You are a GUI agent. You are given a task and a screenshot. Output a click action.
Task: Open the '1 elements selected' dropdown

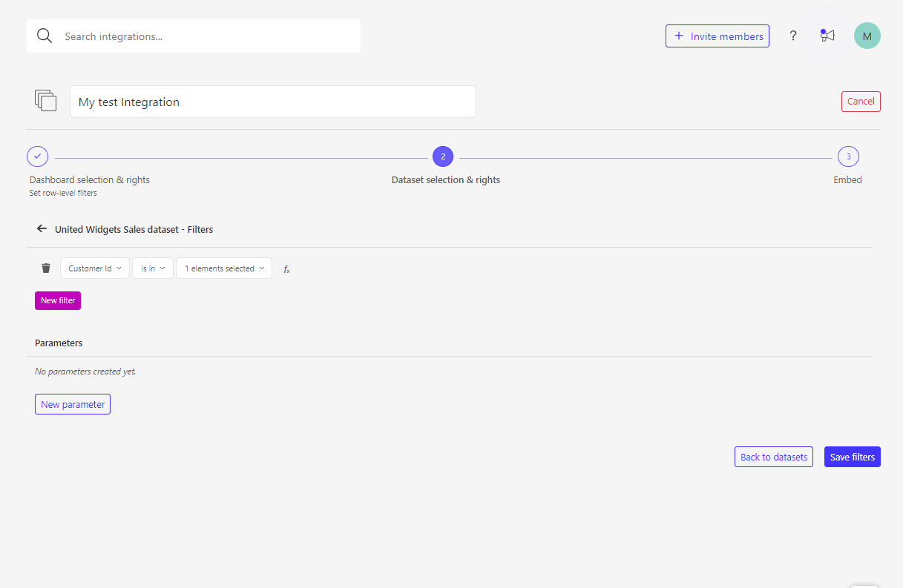click(224, 268)
